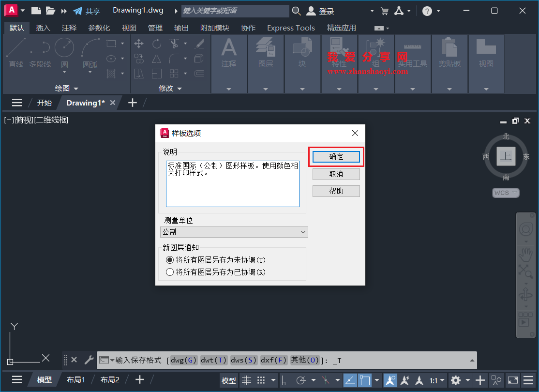Image resolution: width=539 pixels, height=392 pixels.
Task: Switch to the 插入 ribbon tab
Action: click(x=43, y=28)
